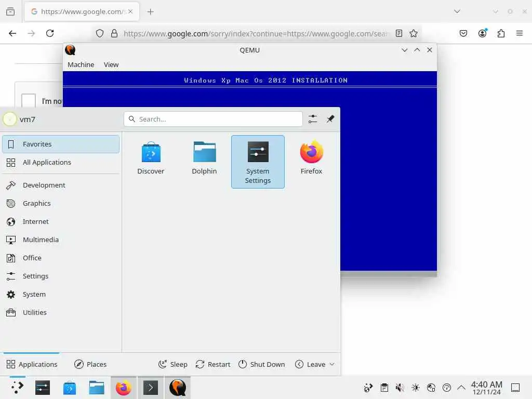The width and height of the screenshot is (532, 399).
Task: Open the Multimedia category
Action: click(x=61, y=240)
